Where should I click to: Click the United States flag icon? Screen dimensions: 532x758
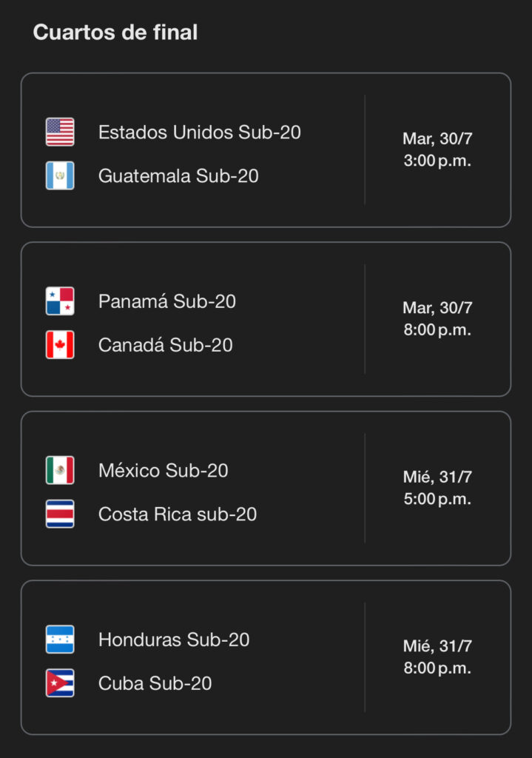point(60,132)
